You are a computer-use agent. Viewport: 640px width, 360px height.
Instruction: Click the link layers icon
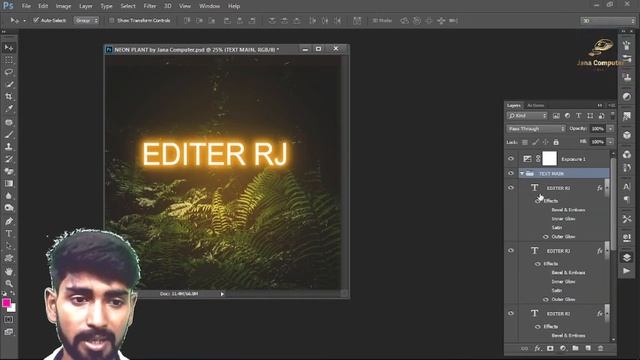[524, 349]
